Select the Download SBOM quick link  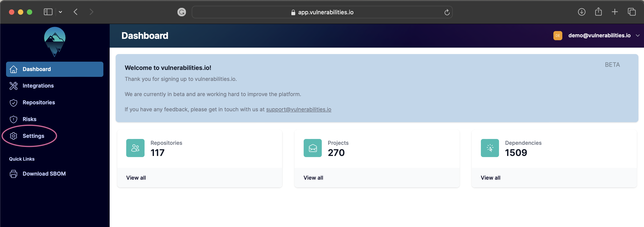(x=55, y=174)
